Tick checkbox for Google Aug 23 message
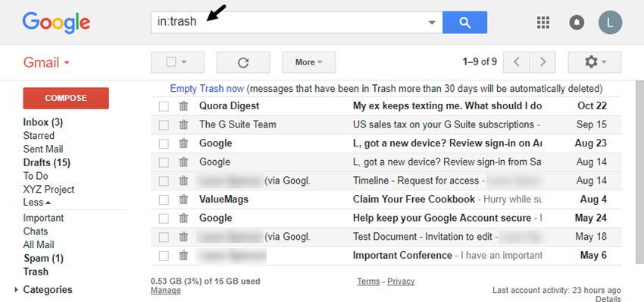This screenshot has width=644, height=302. 164,144
